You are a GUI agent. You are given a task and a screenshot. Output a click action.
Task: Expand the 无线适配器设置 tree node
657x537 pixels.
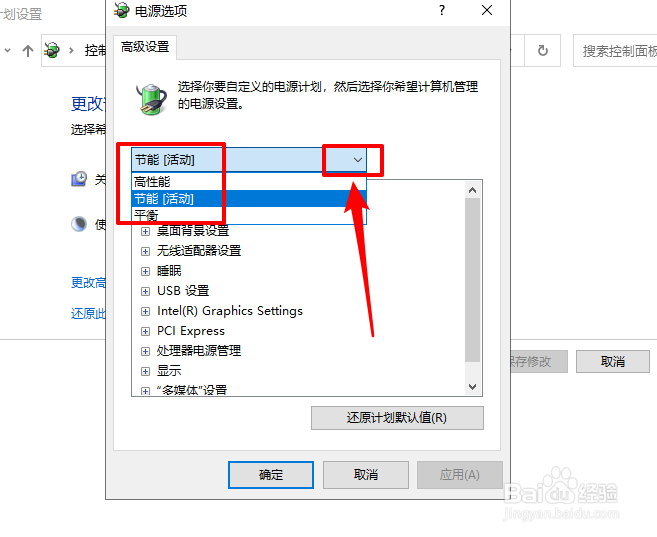tap(145, 251)
